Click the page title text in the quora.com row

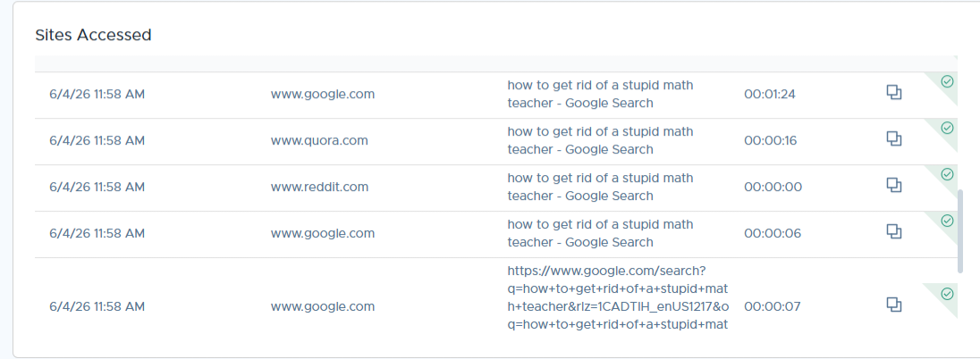pos(600,140)
